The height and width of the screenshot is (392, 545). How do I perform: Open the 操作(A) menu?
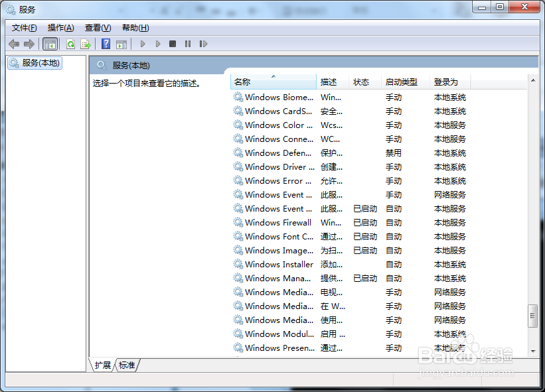pos(61,28)
